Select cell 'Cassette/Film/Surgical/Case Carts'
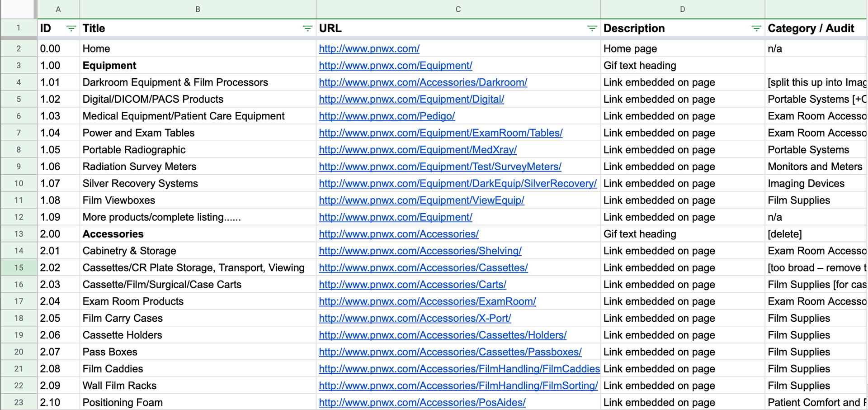Screen dimensions: 868x410 click(198, 284)
